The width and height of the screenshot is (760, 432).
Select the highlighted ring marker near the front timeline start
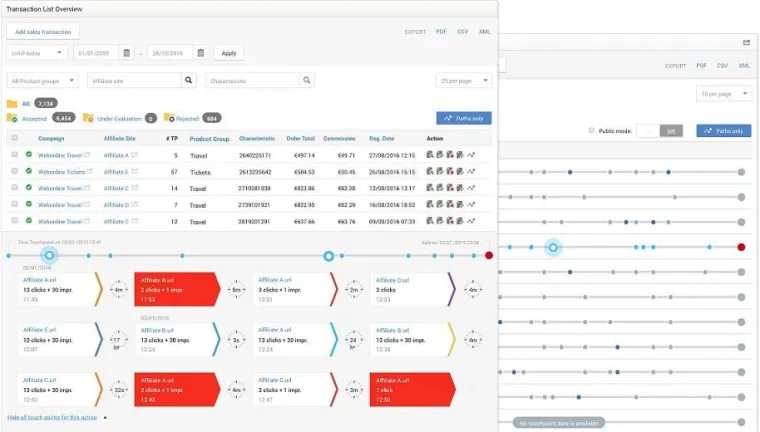(49, 255)
